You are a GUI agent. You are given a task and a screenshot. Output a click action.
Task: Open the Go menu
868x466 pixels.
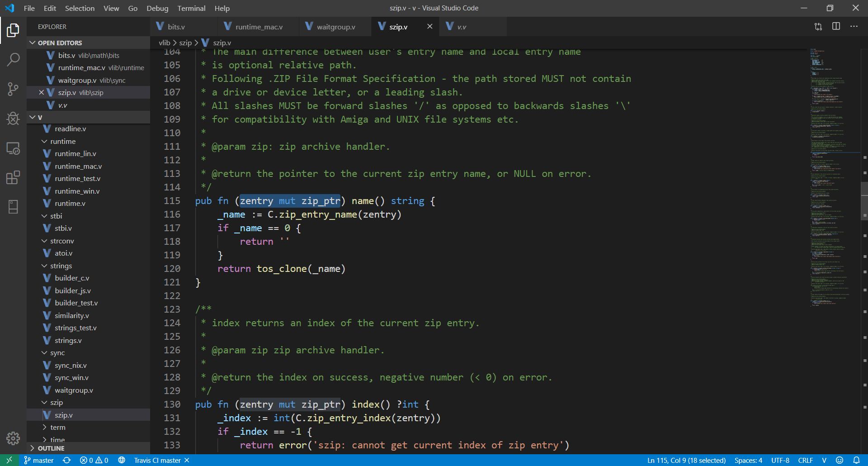coord(132,8)
